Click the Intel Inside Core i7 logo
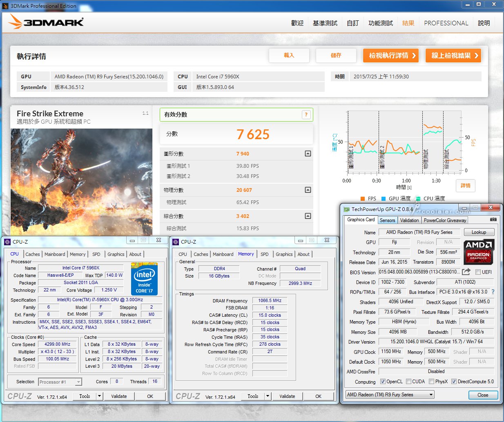The width and height of the screenshot is (504, 422). pyautogui.click(x=144, y=279)
